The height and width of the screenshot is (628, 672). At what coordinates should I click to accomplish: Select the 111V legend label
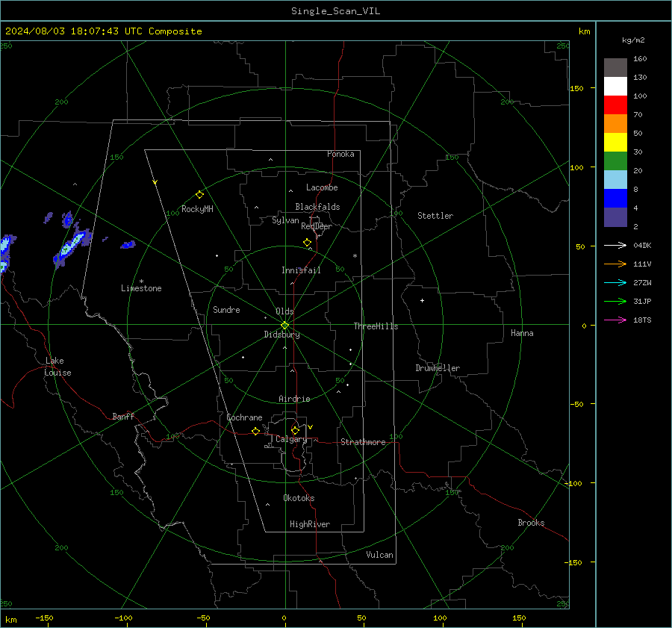pyautogui.click(x=642, y=264)
